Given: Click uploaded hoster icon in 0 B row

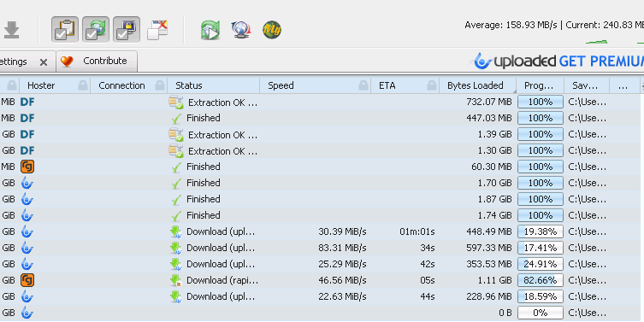Looking at the screenshot, I should click(x=27, y=313).
